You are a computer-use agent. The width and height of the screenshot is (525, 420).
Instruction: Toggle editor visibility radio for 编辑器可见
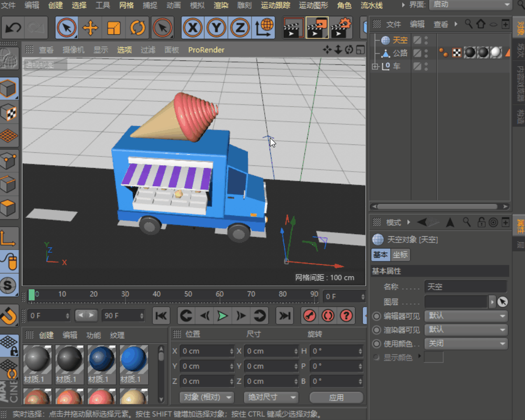point(376,316)
